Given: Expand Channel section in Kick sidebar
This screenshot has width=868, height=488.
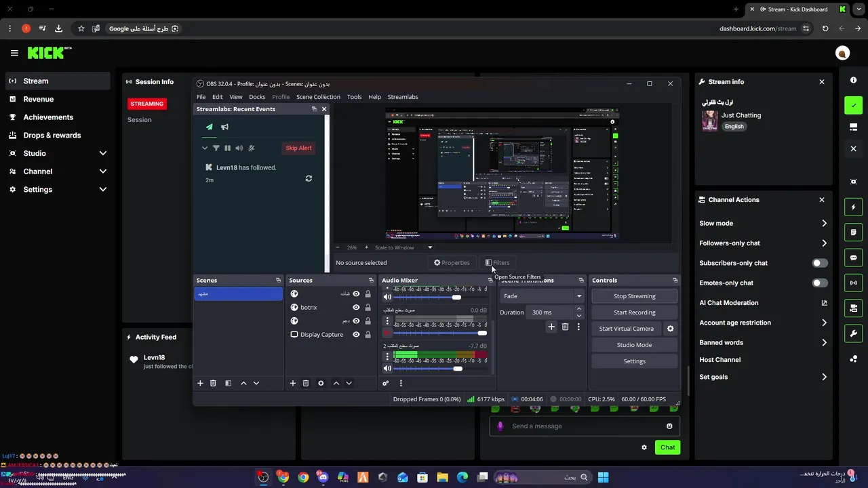Looking at the screenshot, I should coord(103,171).
